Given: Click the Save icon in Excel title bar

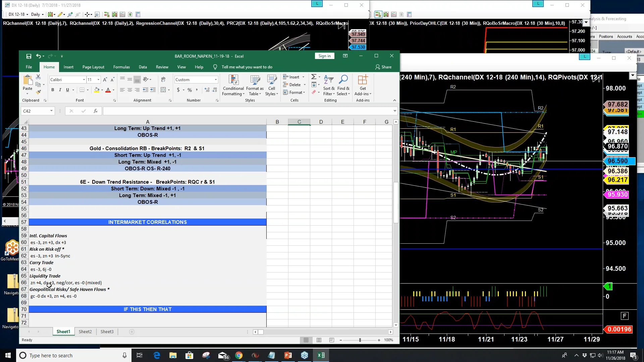Looking at the screenshot, I should (x=29, y=56).
